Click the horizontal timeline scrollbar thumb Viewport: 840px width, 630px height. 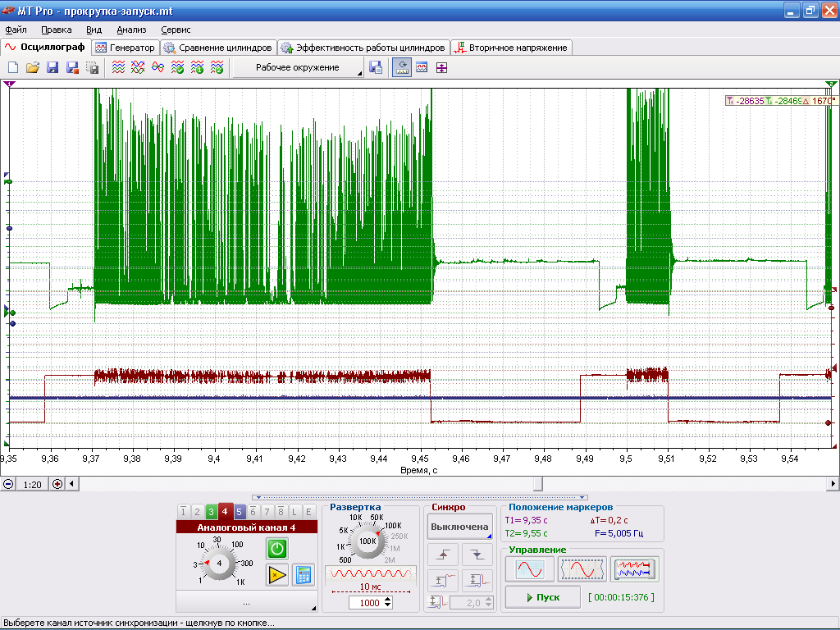point(538,484)
